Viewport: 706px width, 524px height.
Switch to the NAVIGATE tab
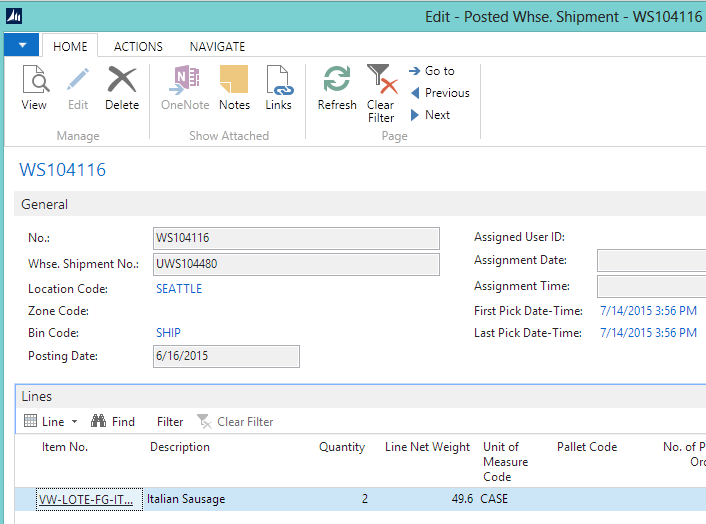click(217, 46)
